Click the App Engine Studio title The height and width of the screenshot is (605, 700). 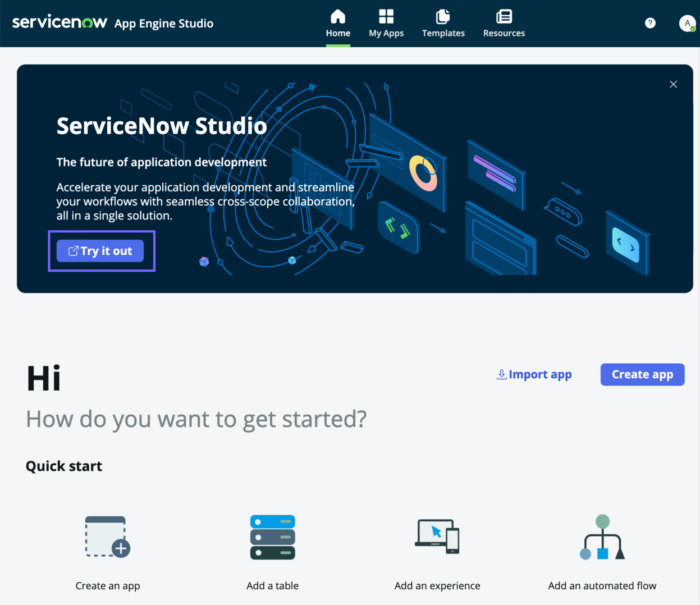164,24
